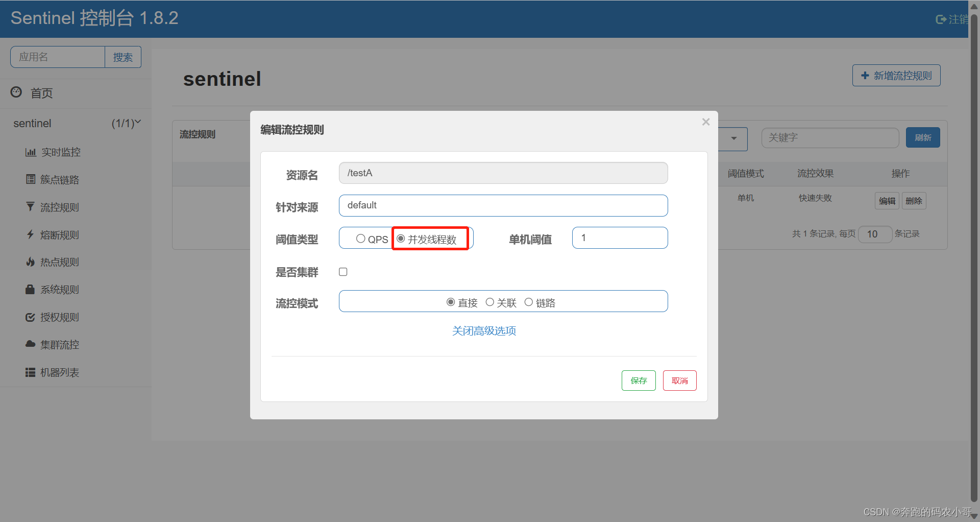Viewport: 980px width, 522px height.
Task: Click the 操作 column header
Action: (x=900, y=174)
